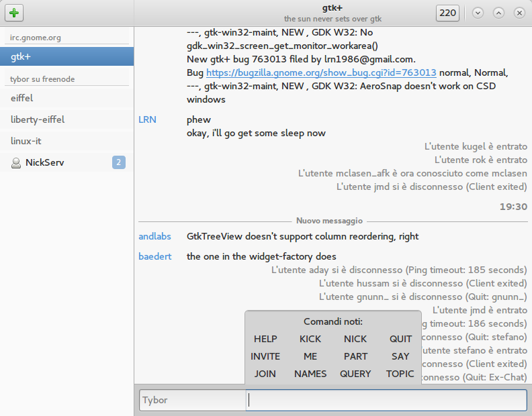Click KICK in the known commands popup
Viewport: 532px width, 416px height.
pyautogui.click(x=310, y=339)
